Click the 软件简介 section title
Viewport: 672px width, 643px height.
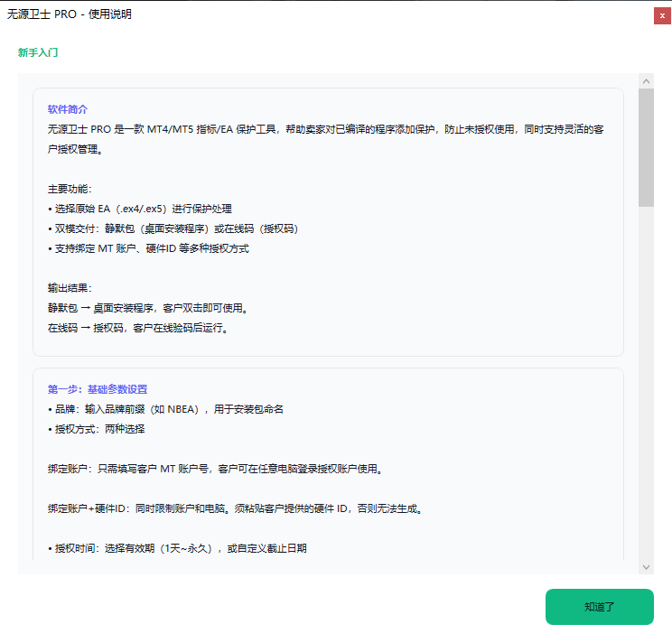tap(67, 109)
